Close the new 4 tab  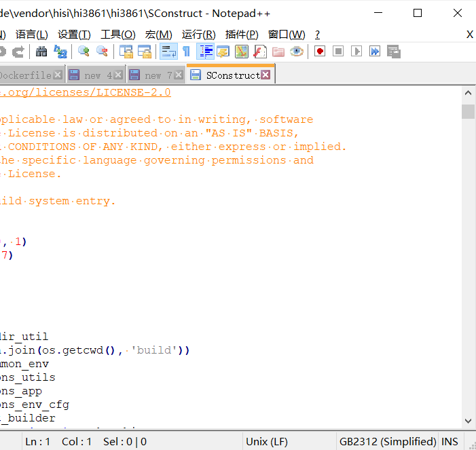[x=118, y=75]
